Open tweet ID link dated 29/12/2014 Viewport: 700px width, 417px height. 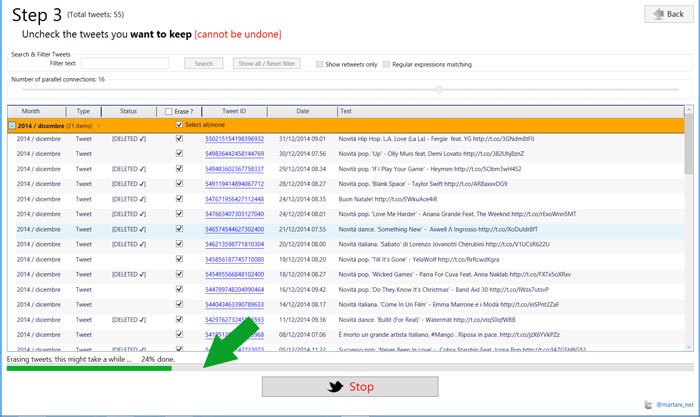(234, 169)
